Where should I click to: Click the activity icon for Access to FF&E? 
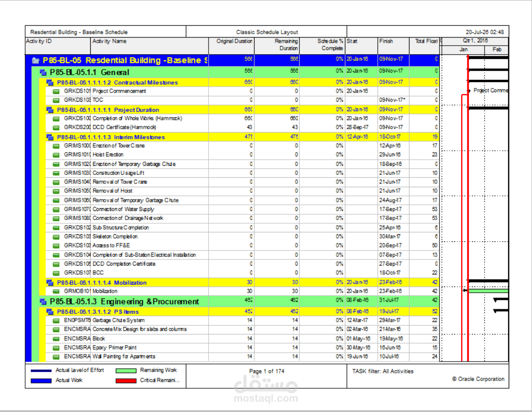click(x=56, y=246)
